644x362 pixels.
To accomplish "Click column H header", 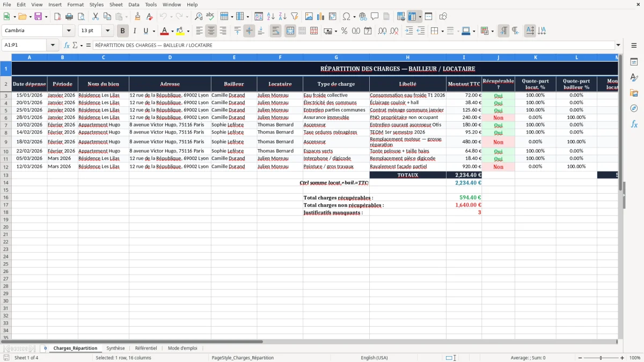I will [407, 57].
